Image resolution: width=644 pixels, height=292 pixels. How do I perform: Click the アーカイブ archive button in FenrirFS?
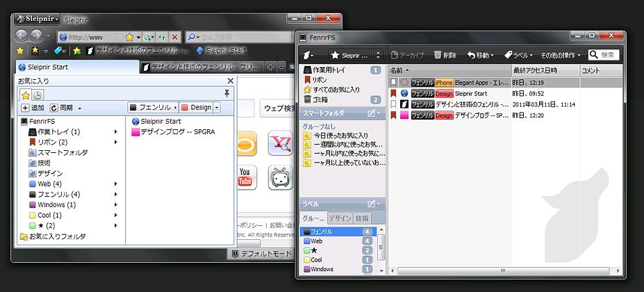(407, 55)
